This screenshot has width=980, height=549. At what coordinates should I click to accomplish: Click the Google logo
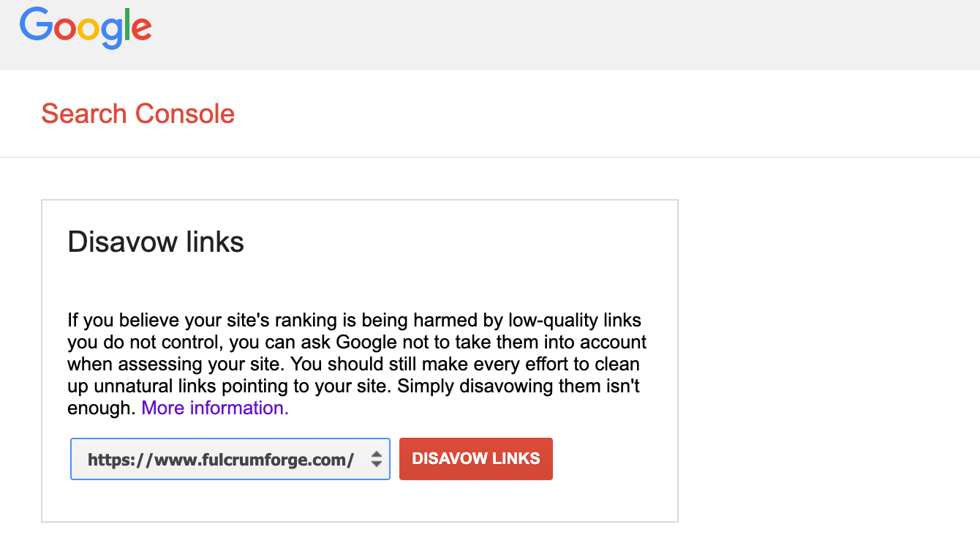tap(86, 28)
